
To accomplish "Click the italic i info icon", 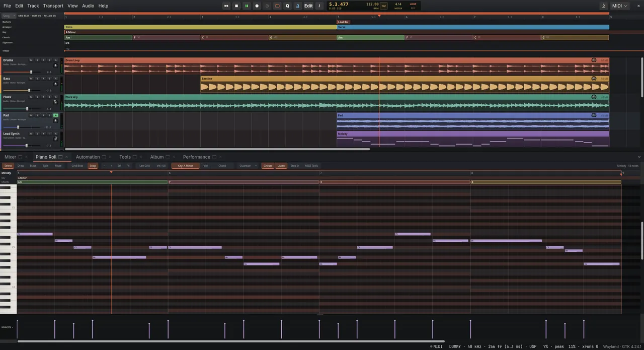I will (319, 6).
